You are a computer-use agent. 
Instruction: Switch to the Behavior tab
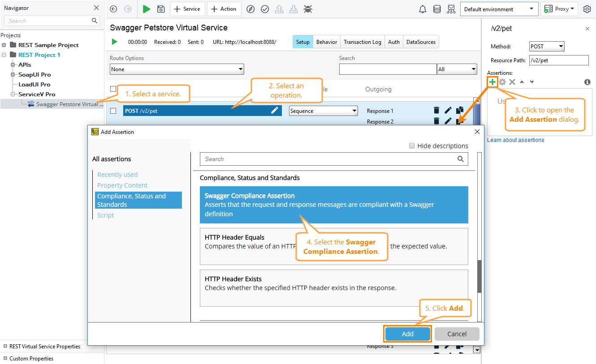tap(327, 42)
